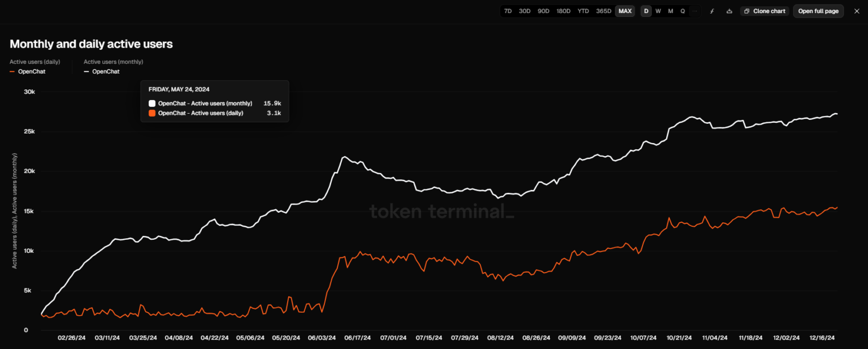Click the vertical y-axis title label

(x=14, y=210)
